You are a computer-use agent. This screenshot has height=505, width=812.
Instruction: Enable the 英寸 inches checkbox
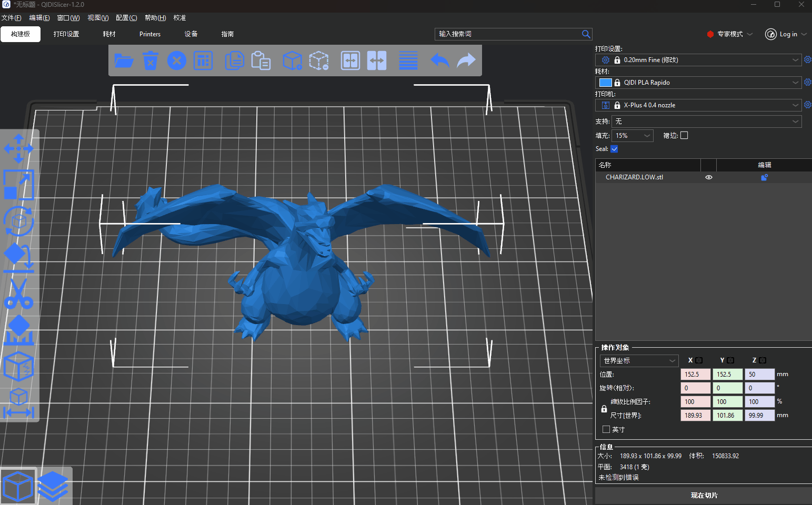click(x=606, y=429)
